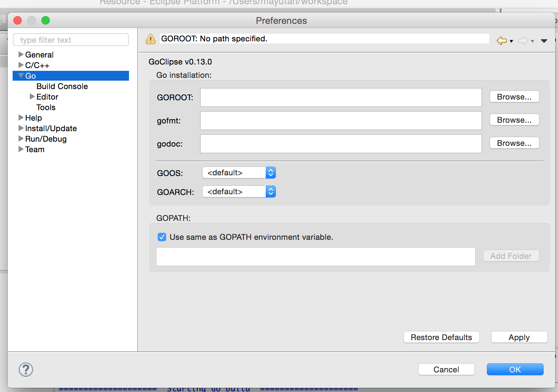
Task: Expand the Install/Update tree node
Action: [21, 128]
